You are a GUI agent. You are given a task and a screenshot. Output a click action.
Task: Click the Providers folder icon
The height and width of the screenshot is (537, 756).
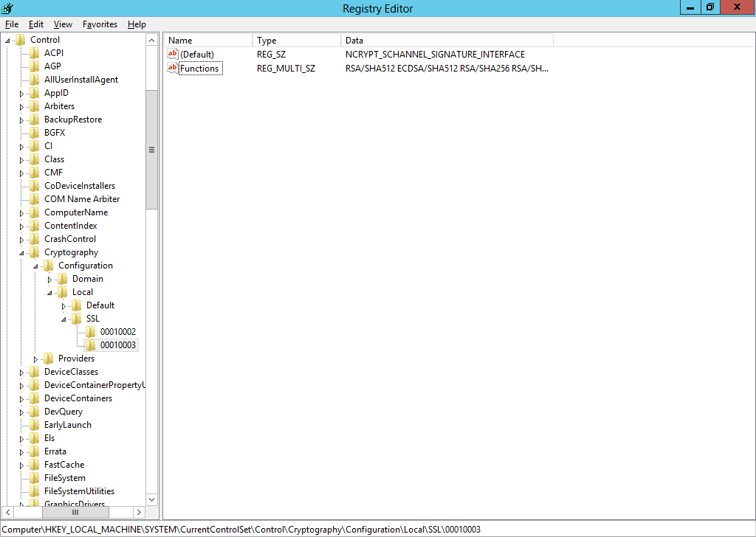click(48, 358)
